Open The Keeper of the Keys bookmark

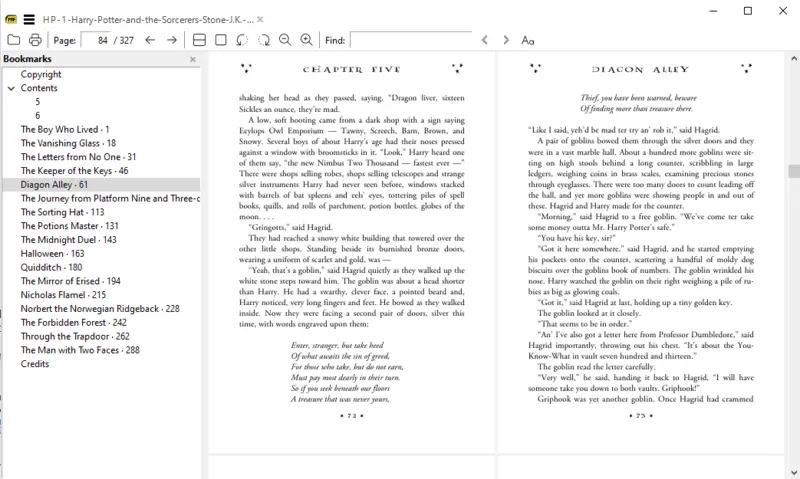coord(74,170)
